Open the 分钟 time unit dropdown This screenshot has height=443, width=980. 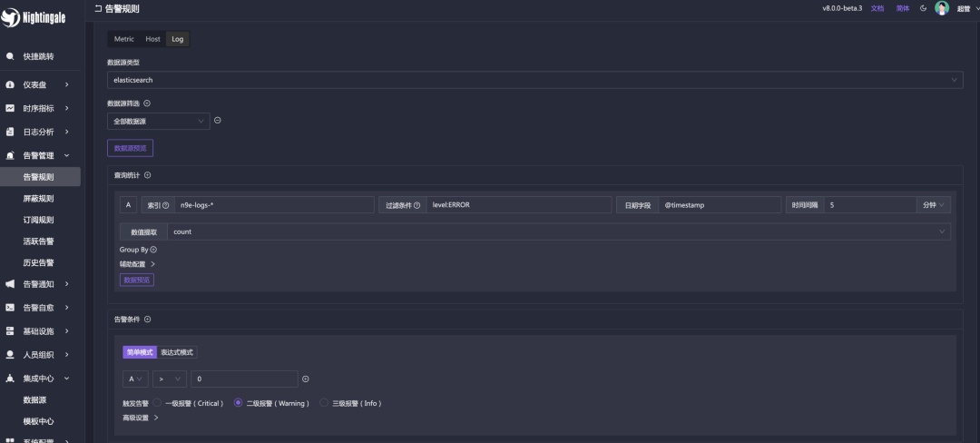coord(934,205)
